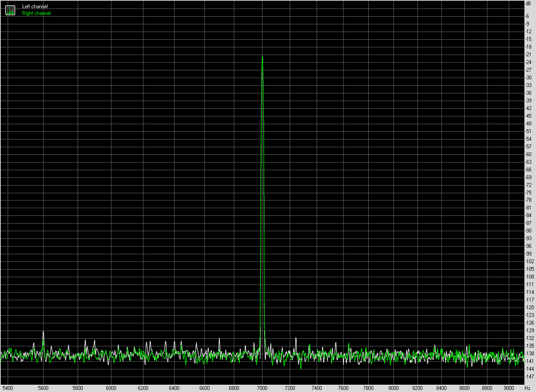The width and height of the screenshot is (536, 392).
Task: Click the -90 dB axis label
Action: tap(528, 231)
